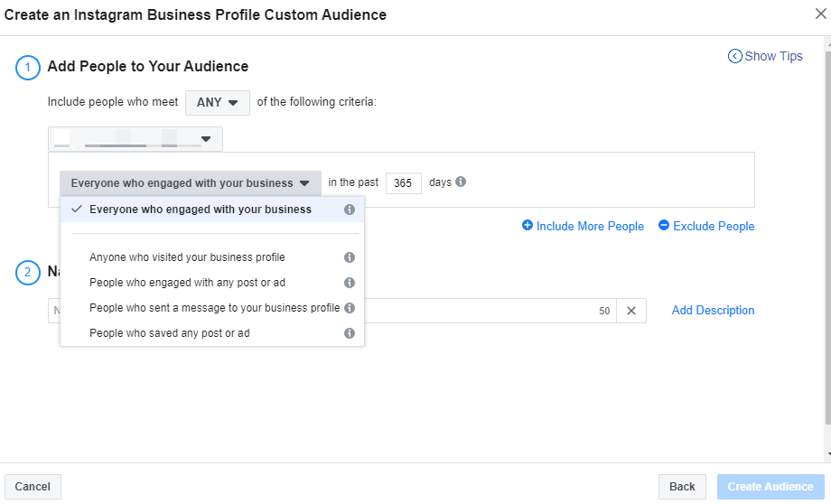Open the ANY criteria dropdown

click(x=217, y=102)
